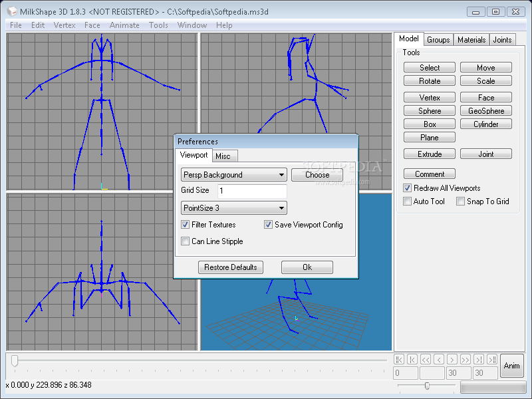
Task: Choose the Extrude tool button
Action: pyautogui.click(x=430, y=154)
